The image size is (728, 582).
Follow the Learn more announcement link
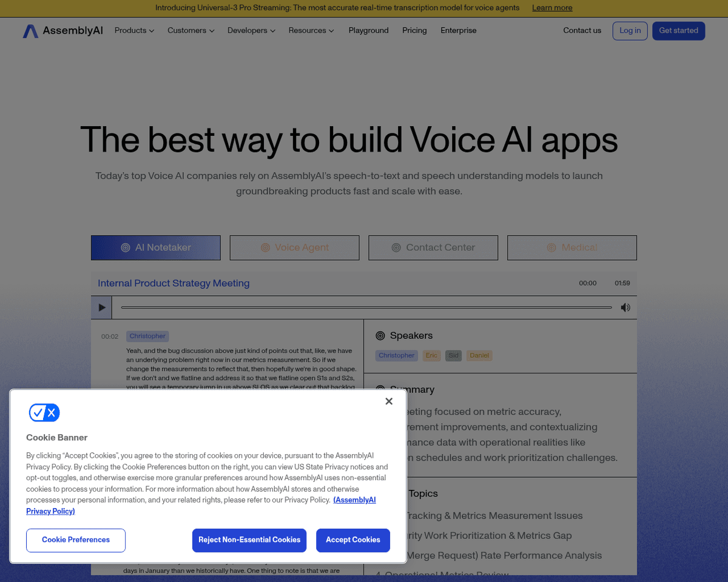[x=552, y=8]
